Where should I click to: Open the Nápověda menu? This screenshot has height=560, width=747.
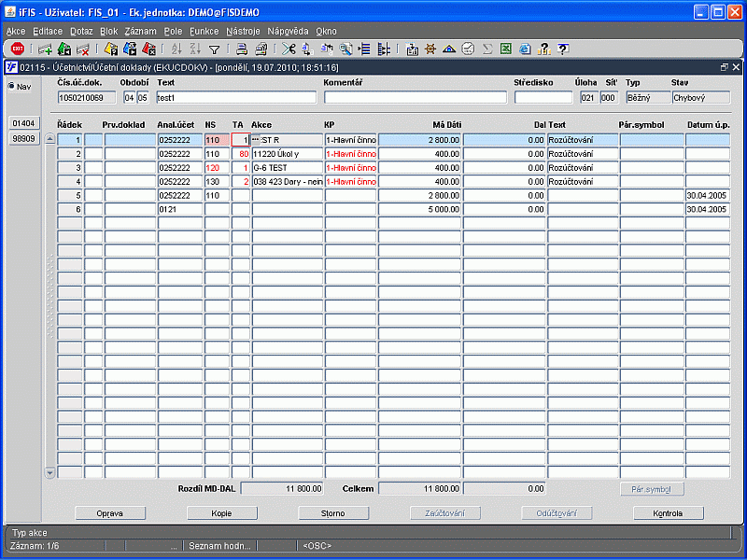(x=288, y=32)
